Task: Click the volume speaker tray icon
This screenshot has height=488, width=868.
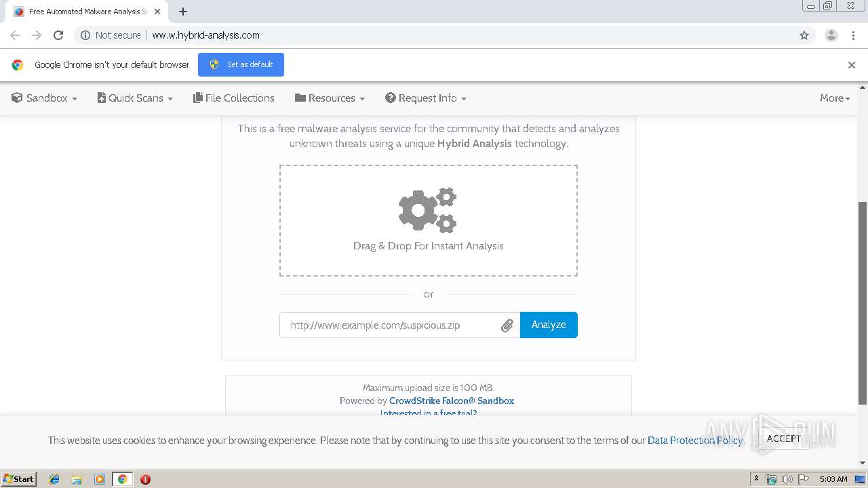Action: tap(787, 479)
